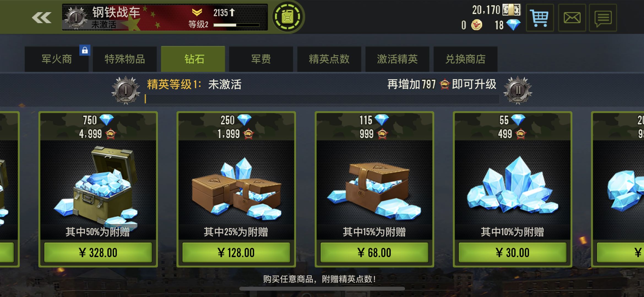Select the 兑换商店 tab
The width and height of the screenshot is (644, 297).
pyautogui.click(x=465, y=59)
